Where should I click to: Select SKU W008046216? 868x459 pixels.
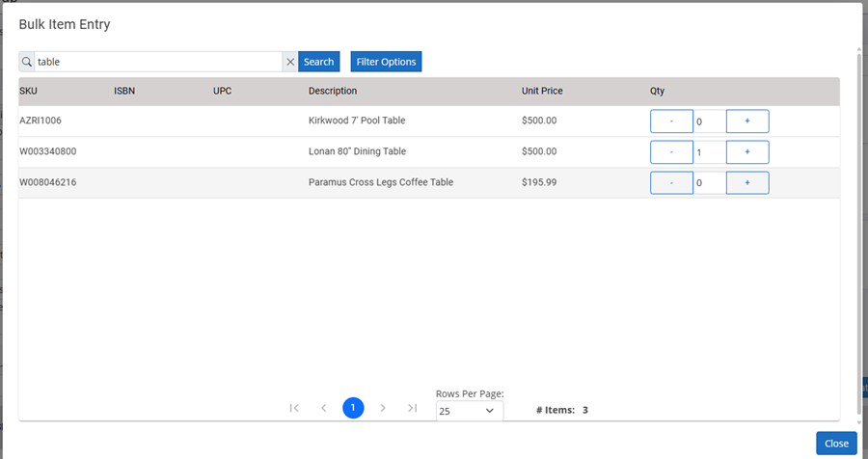pyautogui.click(x=48, y=182)
